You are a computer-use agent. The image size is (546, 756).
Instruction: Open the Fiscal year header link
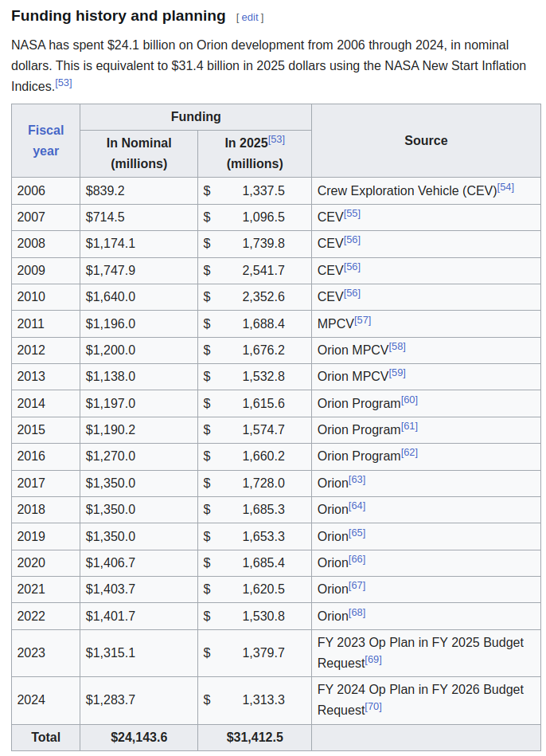(46, 140)
